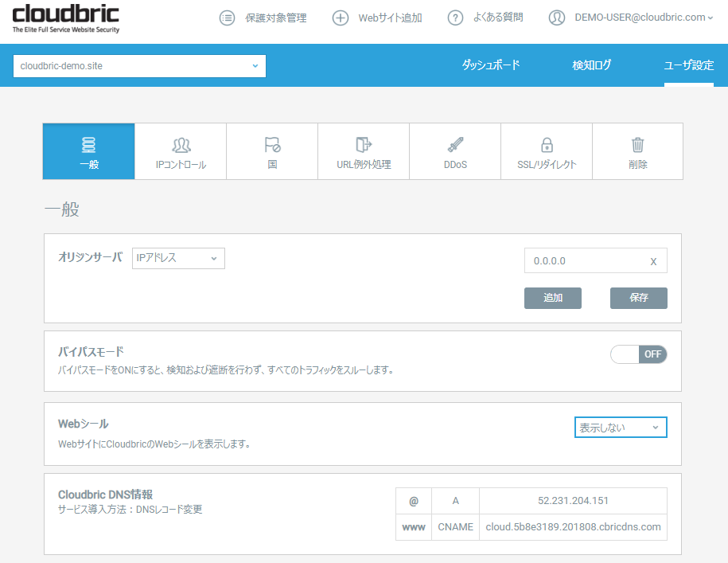
Task: Click the cloud.5b8e3189.201808.cbricdns.com CNAME value
Action: [573, 527]
